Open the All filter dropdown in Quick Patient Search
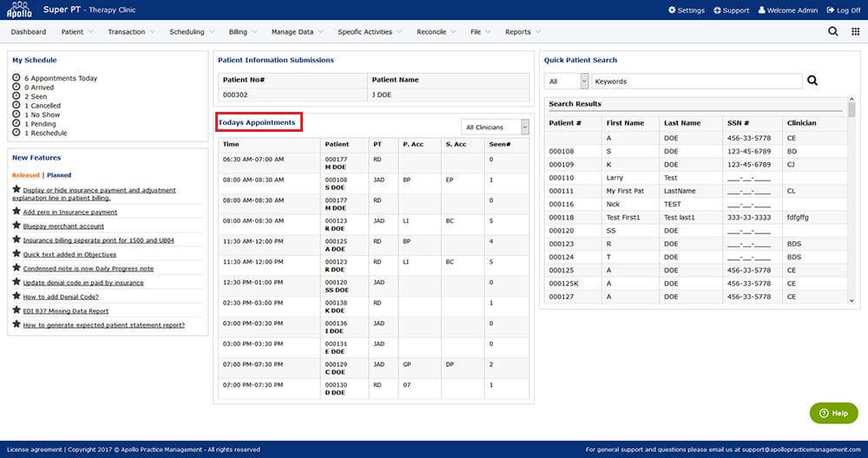Viewport: 868px width, 458px height. [x=566, y=82]
